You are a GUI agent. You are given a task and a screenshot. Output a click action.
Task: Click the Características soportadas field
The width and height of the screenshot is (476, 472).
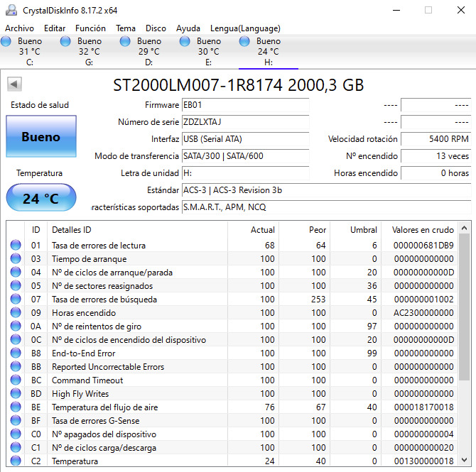tap(326, 207)
